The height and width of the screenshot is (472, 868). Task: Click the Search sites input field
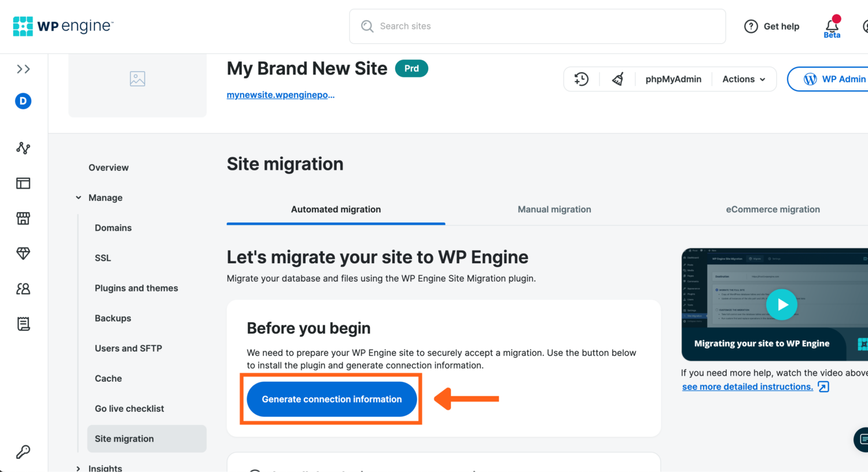(537, 26)
